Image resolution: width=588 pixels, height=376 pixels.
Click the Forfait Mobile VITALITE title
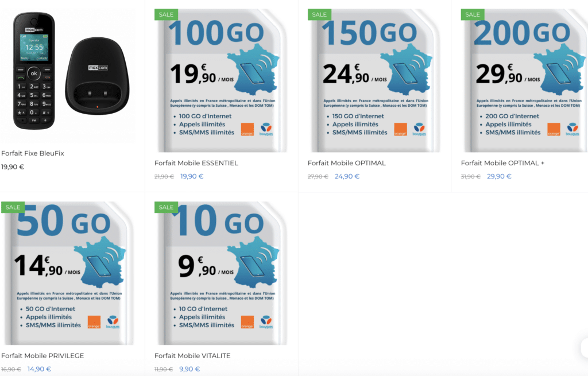[192, 356]
